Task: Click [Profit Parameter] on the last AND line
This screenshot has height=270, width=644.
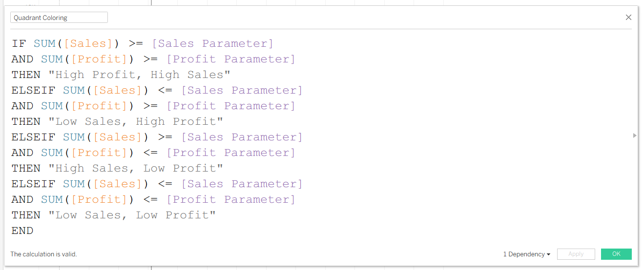Action: coord(231,200)
